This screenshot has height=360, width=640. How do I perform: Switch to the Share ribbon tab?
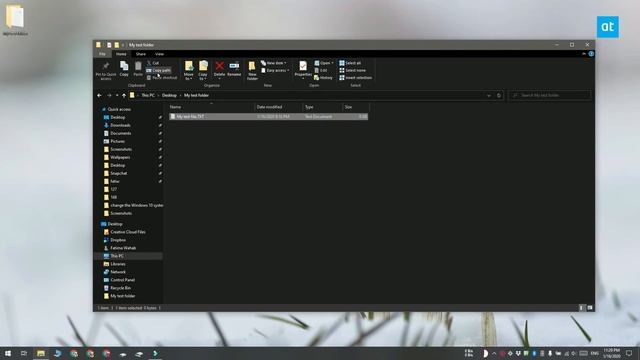[141, 54]
